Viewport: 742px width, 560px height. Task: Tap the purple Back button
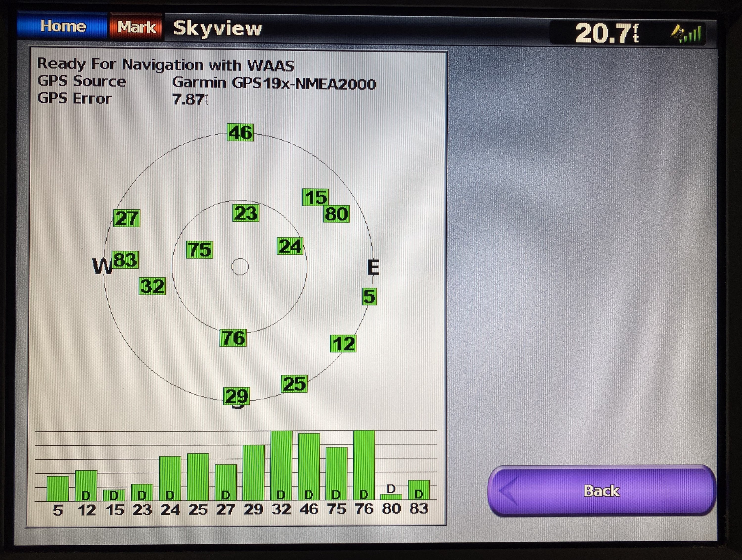[602, 491]
